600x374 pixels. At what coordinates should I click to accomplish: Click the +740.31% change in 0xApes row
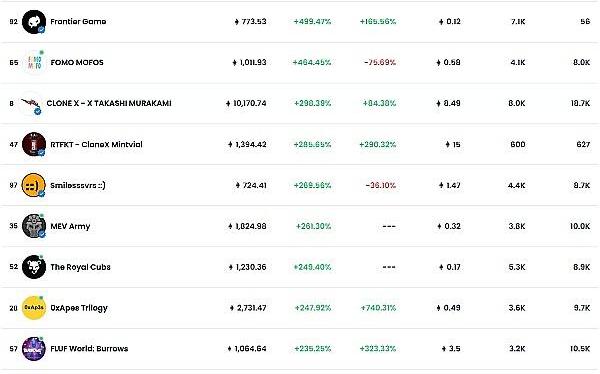378,308
